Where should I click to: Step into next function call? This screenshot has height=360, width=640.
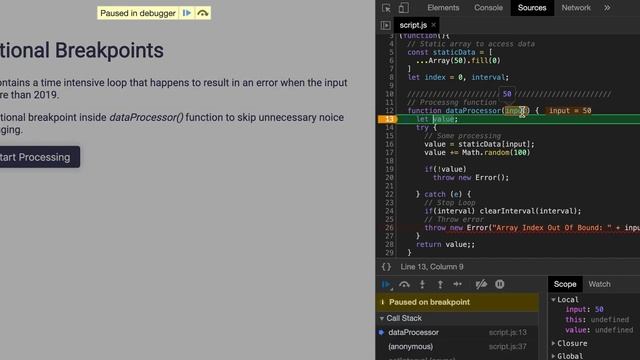click(x=422, y=284)
